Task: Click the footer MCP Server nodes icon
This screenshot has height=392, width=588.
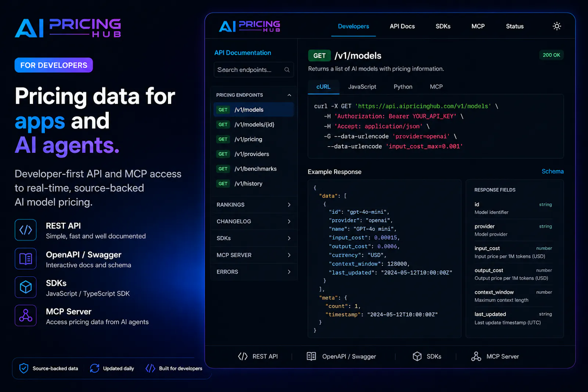Action: (x=476, y=356)
